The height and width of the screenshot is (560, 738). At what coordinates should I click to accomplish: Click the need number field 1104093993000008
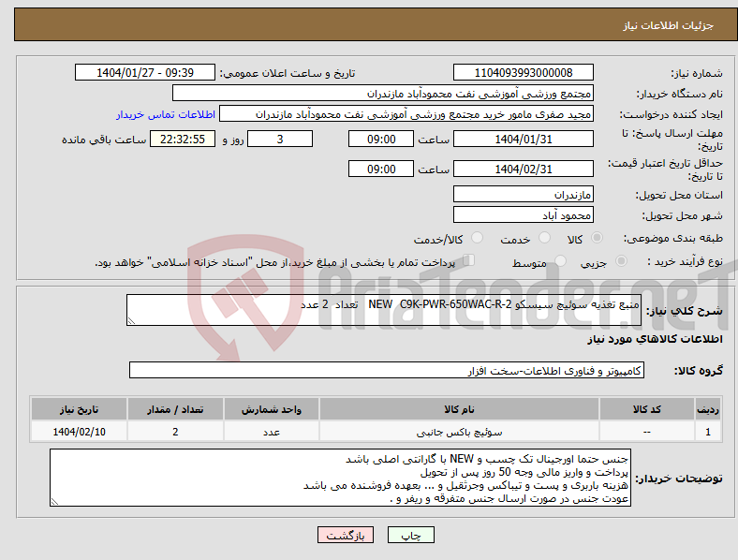click(x=523, y=73)
